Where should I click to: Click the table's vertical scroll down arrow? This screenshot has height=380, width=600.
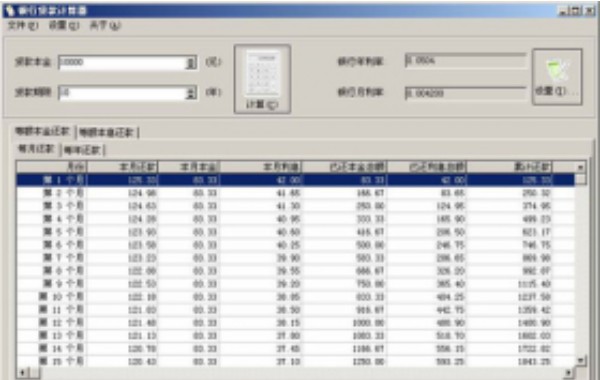click(580, 360)
